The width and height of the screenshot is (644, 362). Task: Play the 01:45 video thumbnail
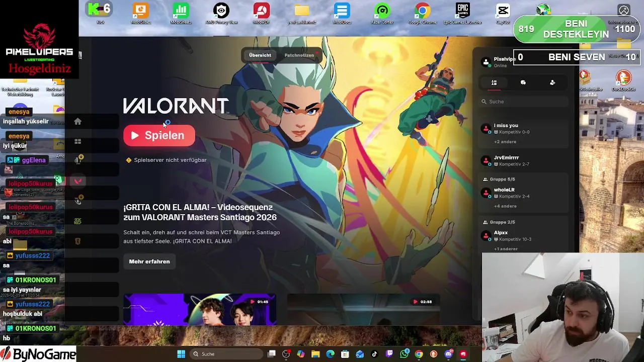coord(200,309)
